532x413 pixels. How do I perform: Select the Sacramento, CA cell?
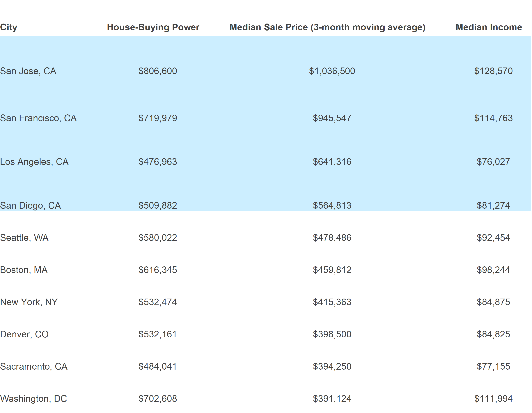(x=34, y=366)
